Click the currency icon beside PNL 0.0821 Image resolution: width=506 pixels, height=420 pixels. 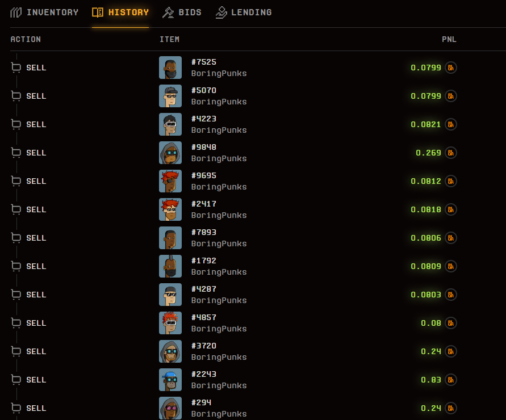pyautogui.click(x=451, y=124)
